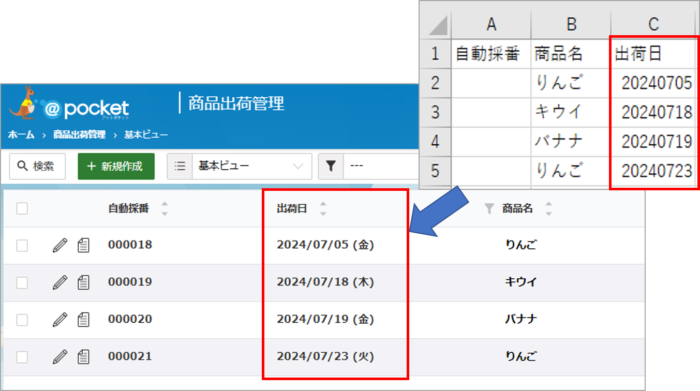Click record number 000019
Screen dimensions: 700x391
130,282
